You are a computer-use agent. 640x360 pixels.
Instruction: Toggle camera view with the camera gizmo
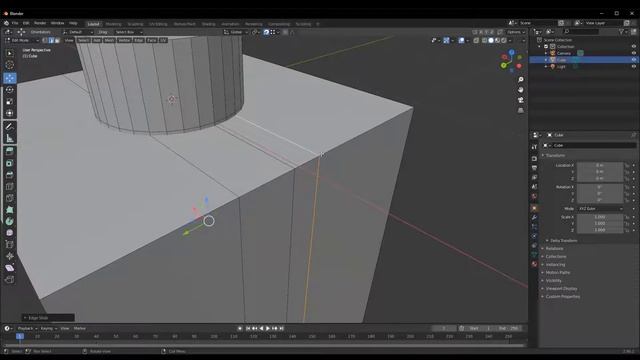(x=520, y=100)
